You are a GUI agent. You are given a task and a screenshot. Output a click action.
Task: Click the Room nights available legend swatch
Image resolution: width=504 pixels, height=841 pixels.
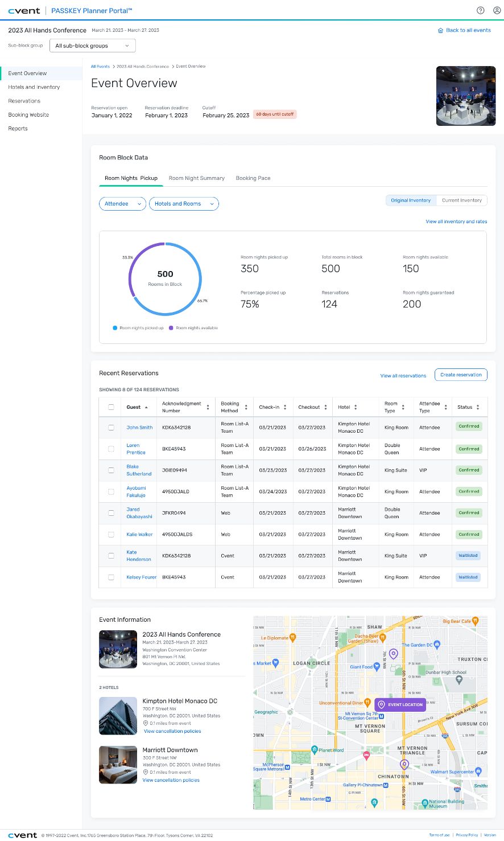(171, 328)
